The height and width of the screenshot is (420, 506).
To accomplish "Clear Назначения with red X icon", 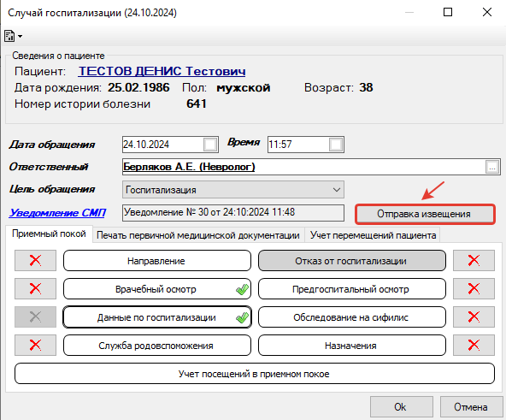I will 474,345.
